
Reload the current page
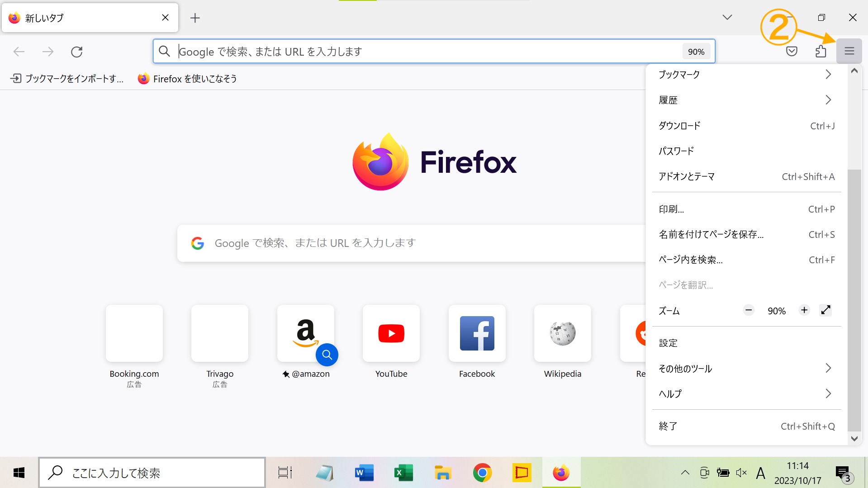[x=77, y=52]
